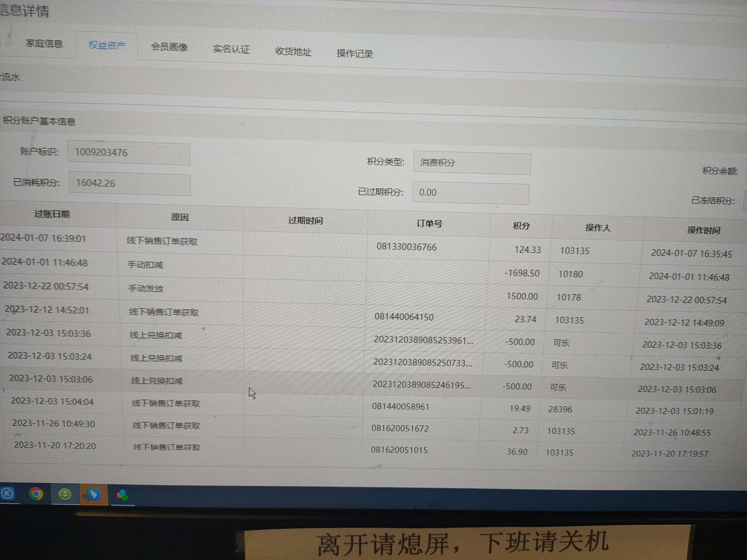Screen dimensions: 747x560
Task: Select the 手动扣减 row with -1698.50
Action: [146, 265]
